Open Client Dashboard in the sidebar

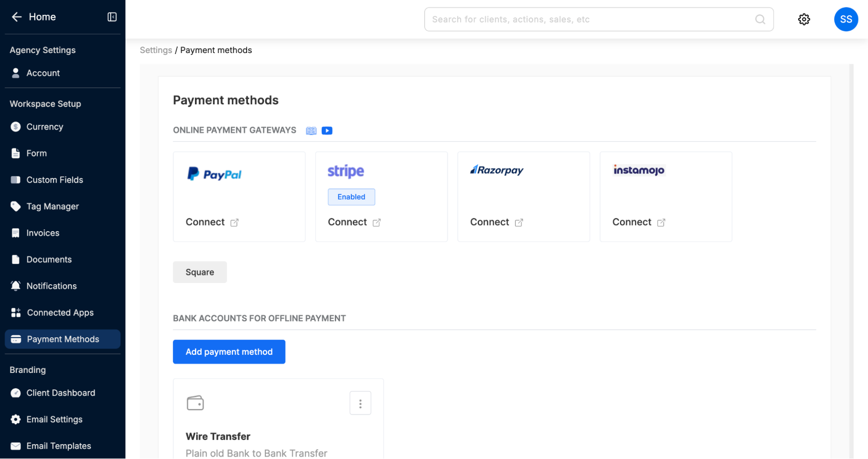click(x=63, y=393)
